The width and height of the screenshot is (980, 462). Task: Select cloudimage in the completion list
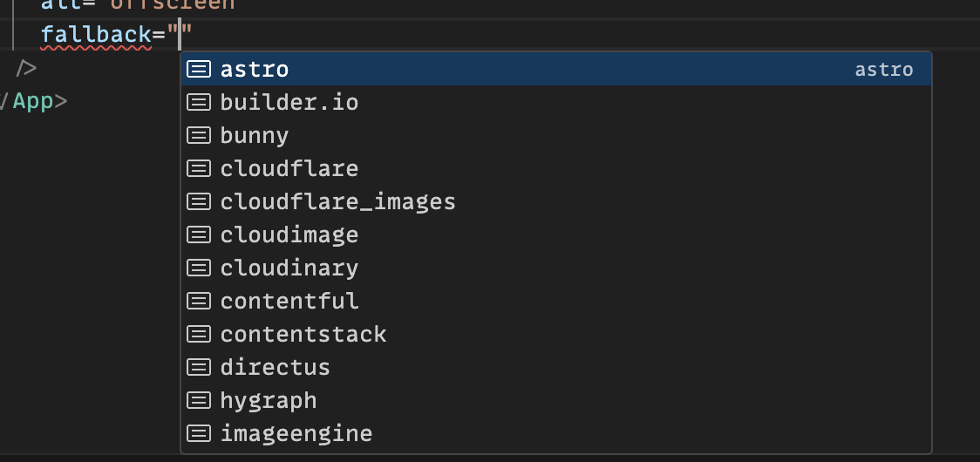tap(289, 235)
